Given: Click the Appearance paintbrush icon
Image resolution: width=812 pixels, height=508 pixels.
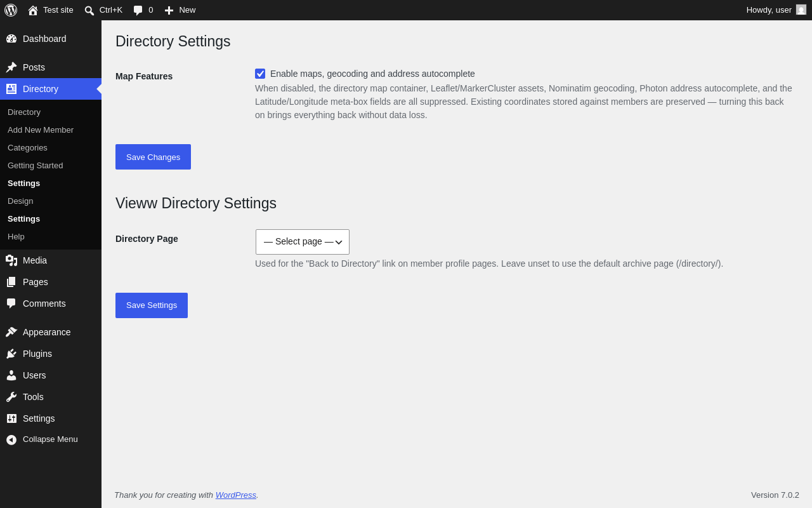Looking at the screenshot, I should (x=11, y=332).
